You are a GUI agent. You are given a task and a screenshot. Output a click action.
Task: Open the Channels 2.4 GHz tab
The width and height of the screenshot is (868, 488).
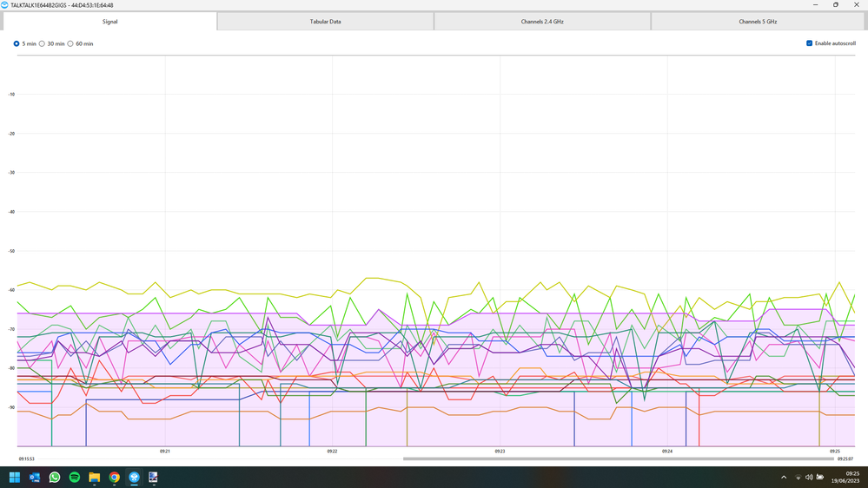[x=542, y=22]
